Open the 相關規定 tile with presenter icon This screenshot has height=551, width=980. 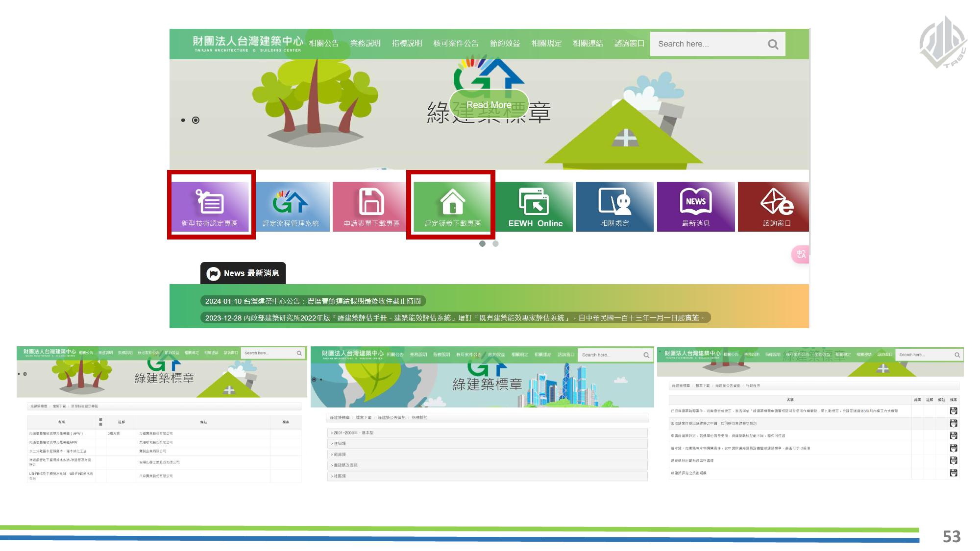[615, 206]
